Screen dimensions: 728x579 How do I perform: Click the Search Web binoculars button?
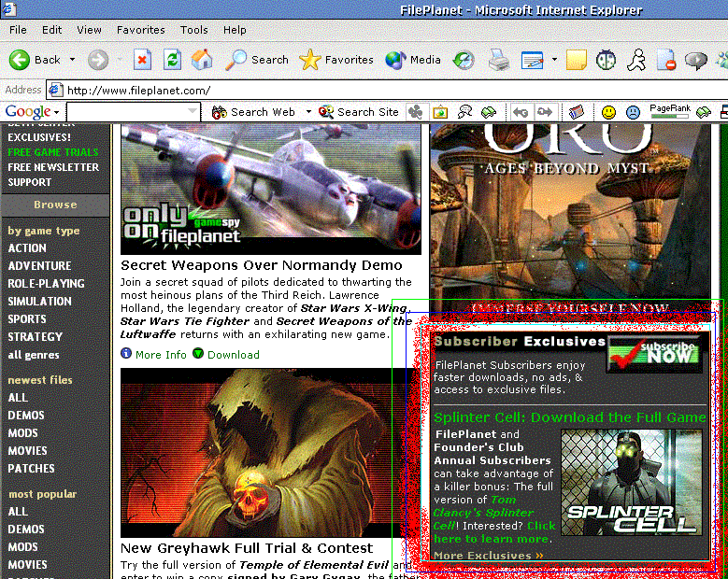click(253, 112)
